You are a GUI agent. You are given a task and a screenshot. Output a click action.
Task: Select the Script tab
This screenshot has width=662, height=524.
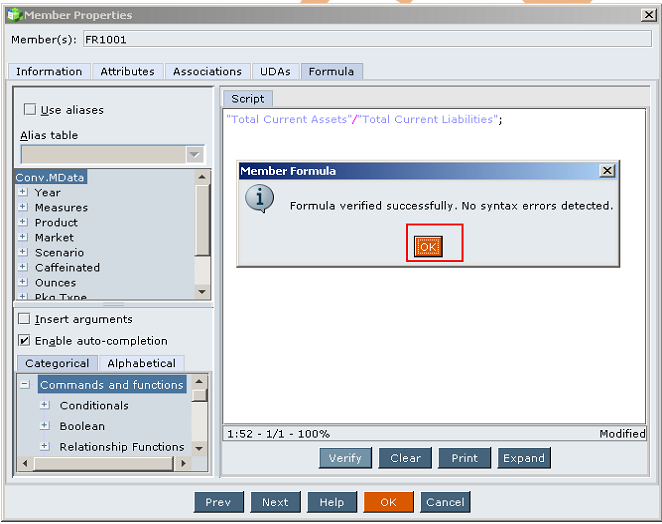click(248, 99)
